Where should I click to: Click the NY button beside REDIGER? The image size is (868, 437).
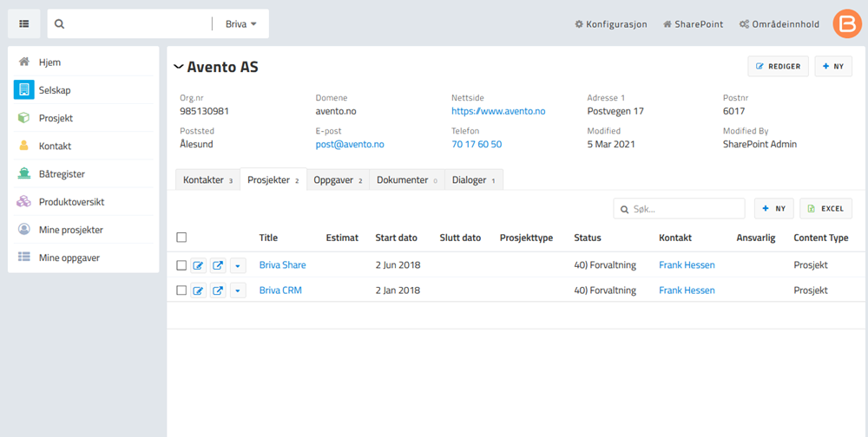pos(833,67)
